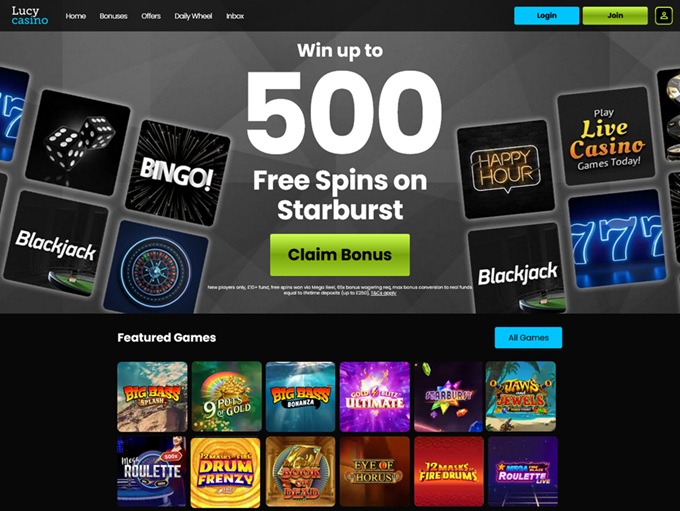Click the user profile icon
680x511 pixels.
pos(664,16)
